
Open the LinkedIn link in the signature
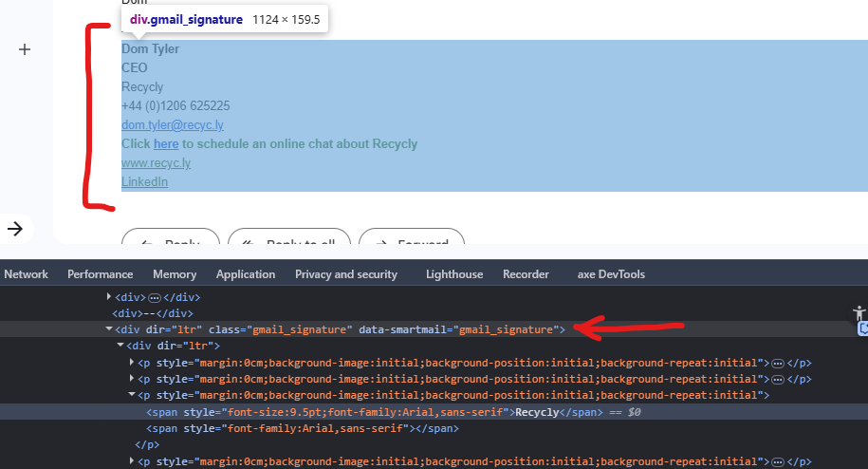(x=144, y=182)
